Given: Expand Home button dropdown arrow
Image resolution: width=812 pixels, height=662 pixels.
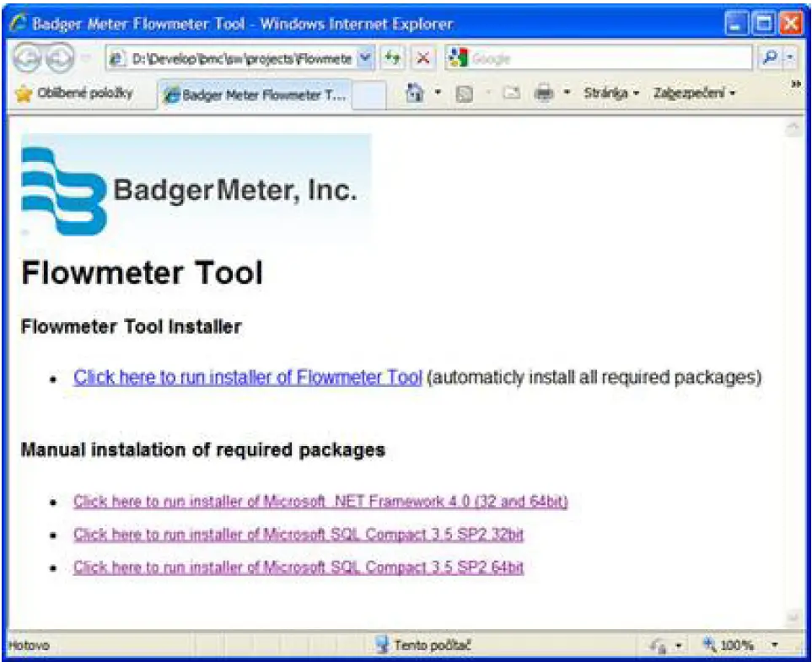Looking at the screenshot, I should pos(438,94).
